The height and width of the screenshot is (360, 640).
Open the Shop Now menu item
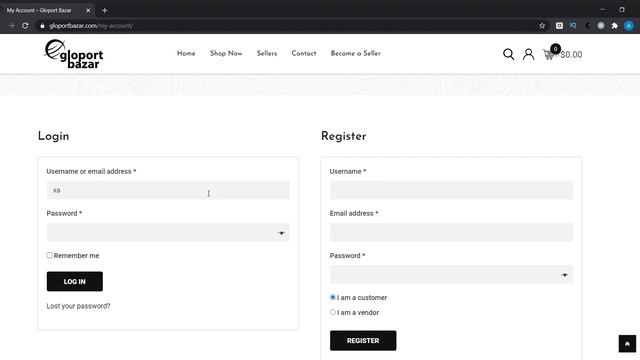click(x=226, y=53)
